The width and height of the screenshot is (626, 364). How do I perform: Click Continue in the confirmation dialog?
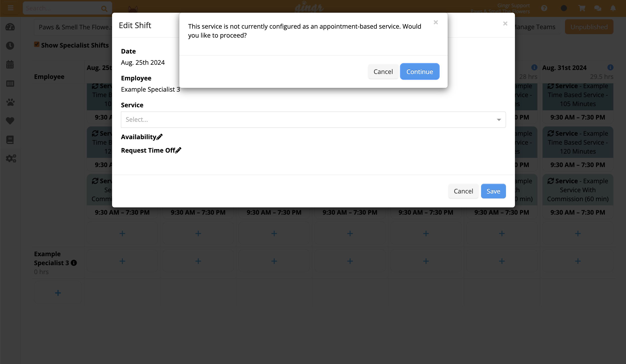(420, 72)
